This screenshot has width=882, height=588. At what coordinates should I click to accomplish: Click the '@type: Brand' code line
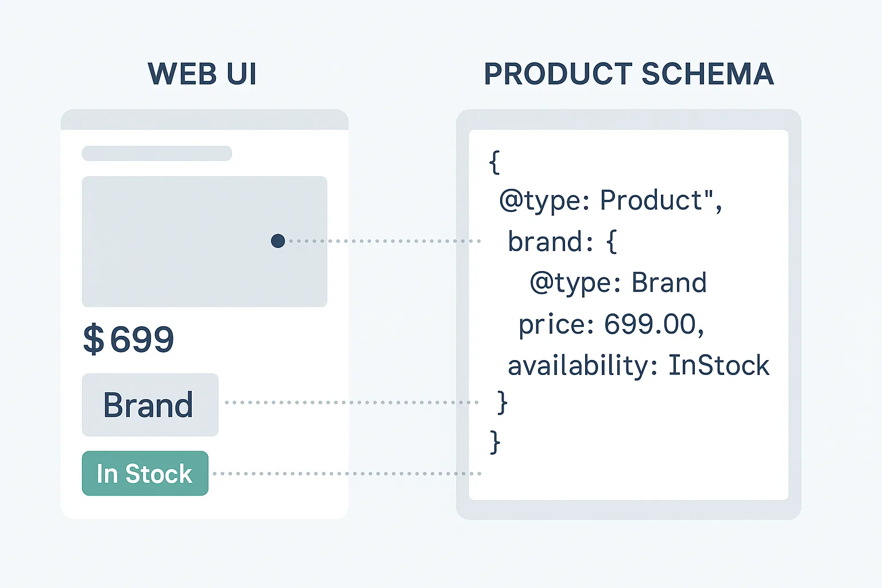point(618,283)
